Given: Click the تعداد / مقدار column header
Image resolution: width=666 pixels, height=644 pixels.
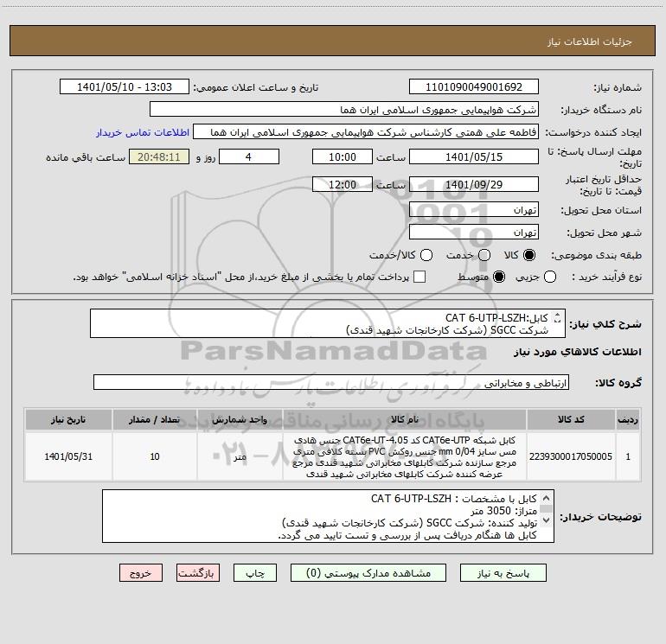Looking at the screenshot, I should [155, 419].
